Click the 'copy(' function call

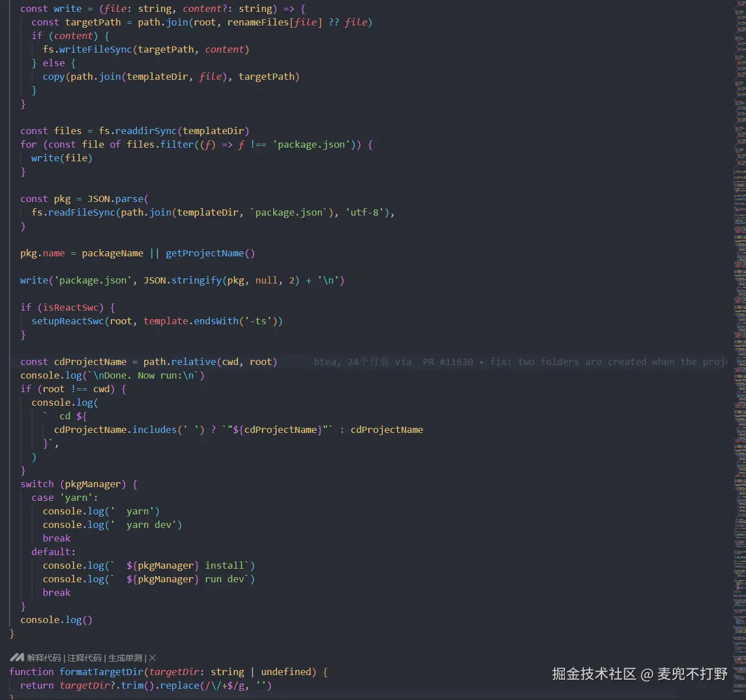pos(57,77)
